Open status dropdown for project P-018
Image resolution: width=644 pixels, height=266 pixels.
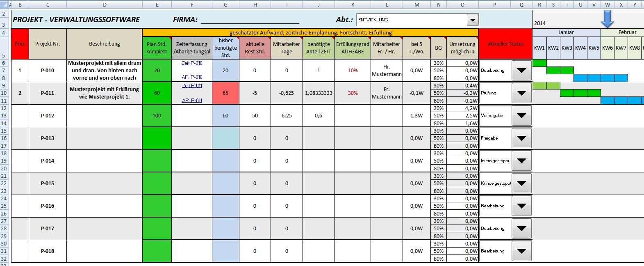coord(521,251)
